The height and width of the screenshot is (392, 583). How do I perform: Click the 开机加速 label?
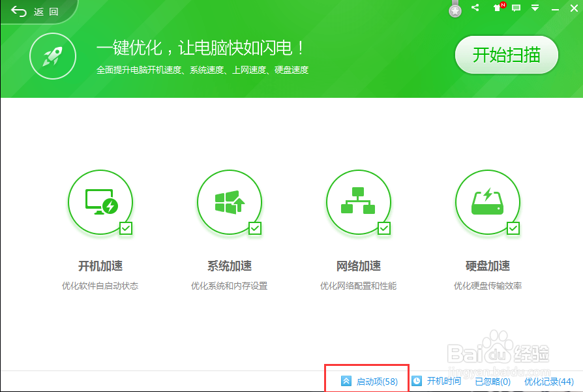pyautogui.click(x=100, y=266)
